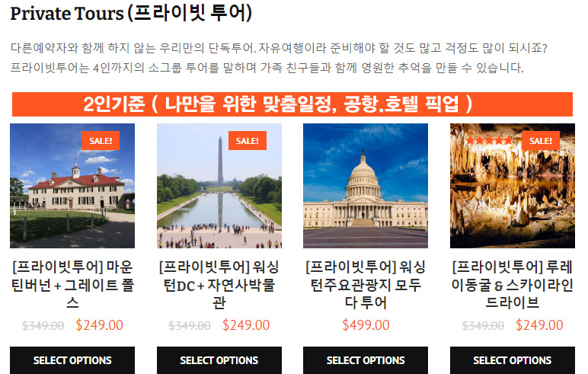Click the SALE! badge on the cavern tour

click(x=540, y=141)
